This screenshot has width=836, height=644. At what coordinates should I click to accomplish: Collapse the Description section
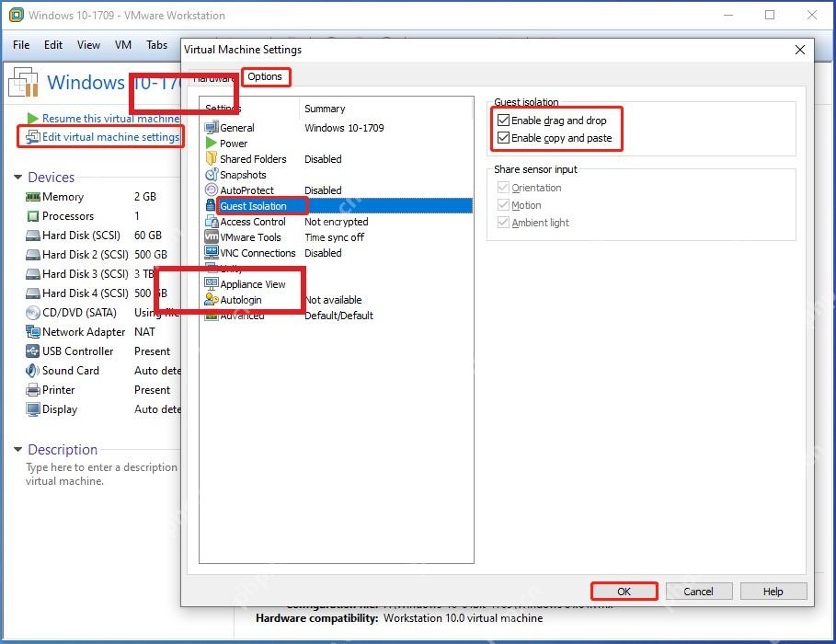(17, 449)
